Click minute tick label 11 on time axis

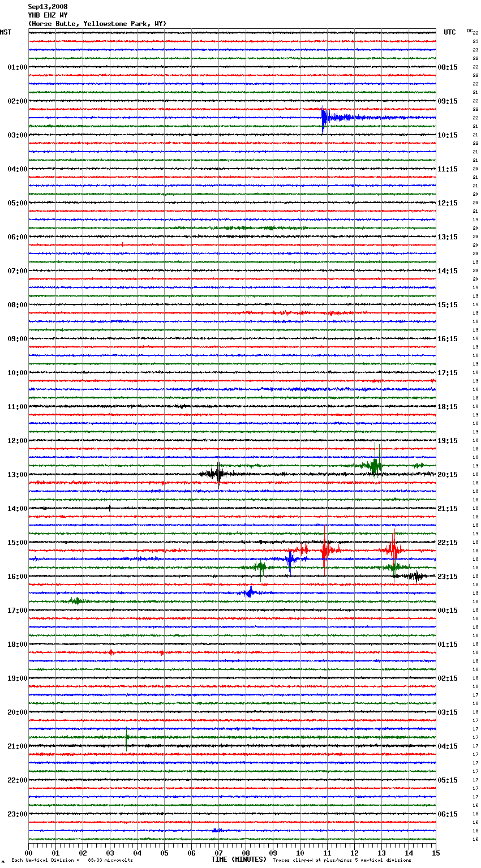327,853
